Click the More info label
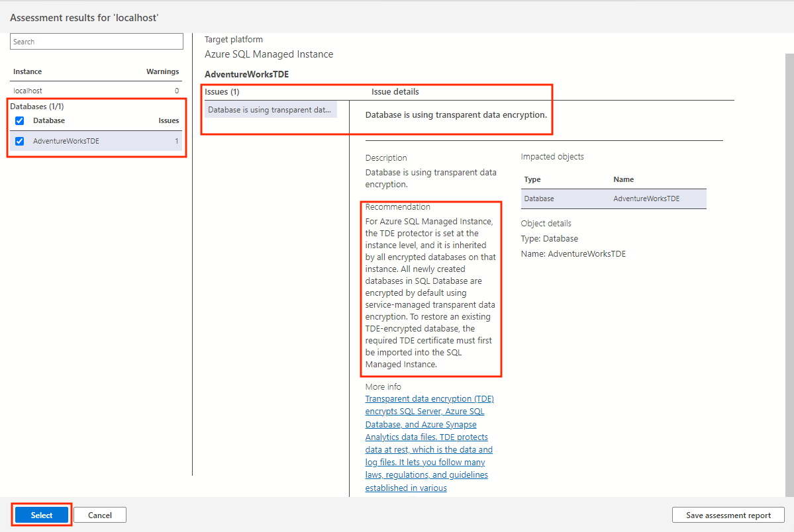 tap(383, 386)
